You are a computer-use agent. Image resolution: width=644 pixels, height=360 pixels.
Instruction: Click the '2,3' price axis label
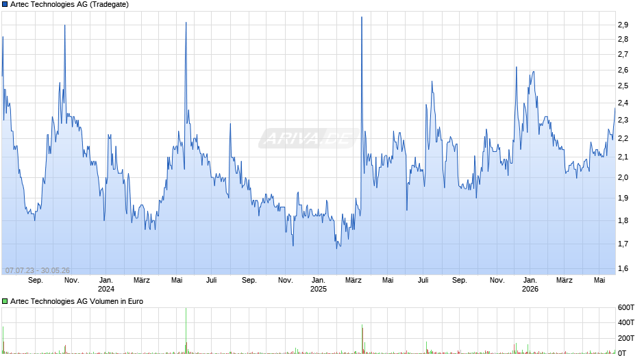pyautogui.click(x=623, y=120)
